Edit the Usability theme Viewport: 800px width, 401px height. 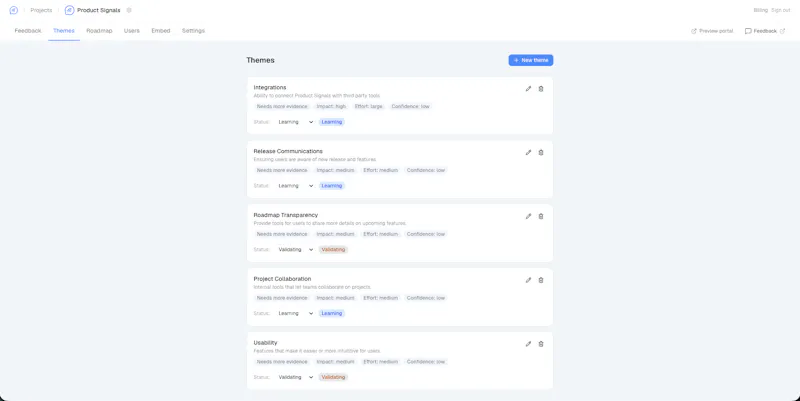coord(529,344)
